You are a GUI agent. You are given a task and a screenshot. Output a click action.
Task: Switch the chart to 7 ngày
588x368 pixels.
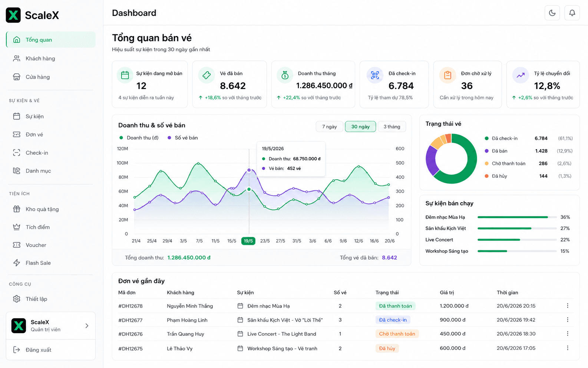[x=329, y=126]
